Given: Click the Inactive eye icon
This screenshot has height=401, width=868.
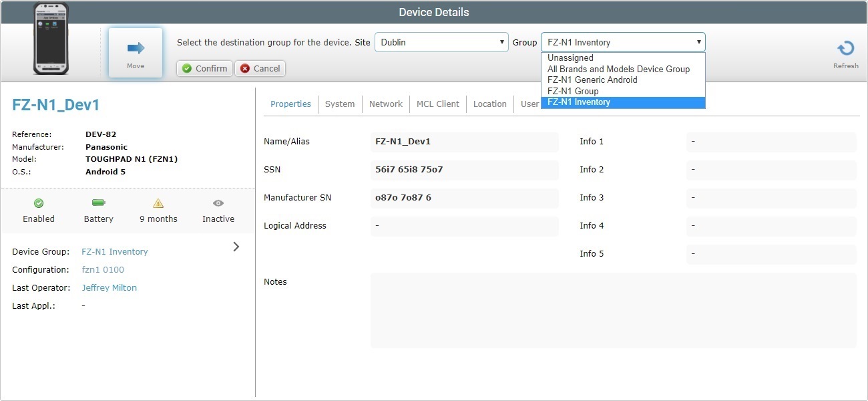Looking at the screenshot, I should 218,203.
